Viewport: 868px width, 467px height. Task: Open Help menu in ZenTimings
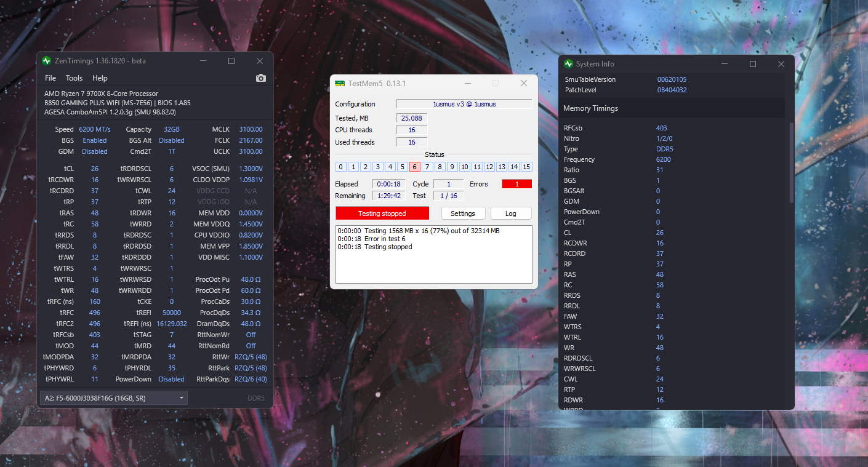100,78
